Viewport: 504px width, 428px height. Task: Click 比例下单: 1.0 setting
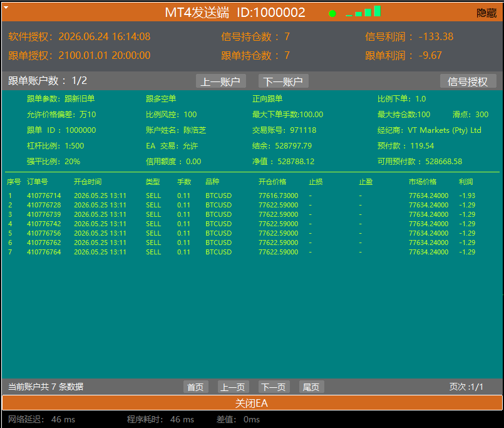click(402, 99)
